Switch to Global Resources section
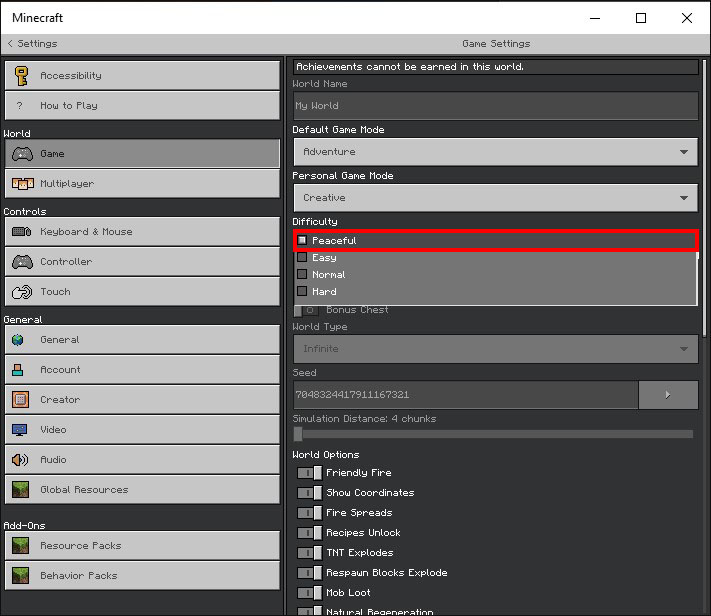Viewport: 711px width, 616px height. [141, 490]
